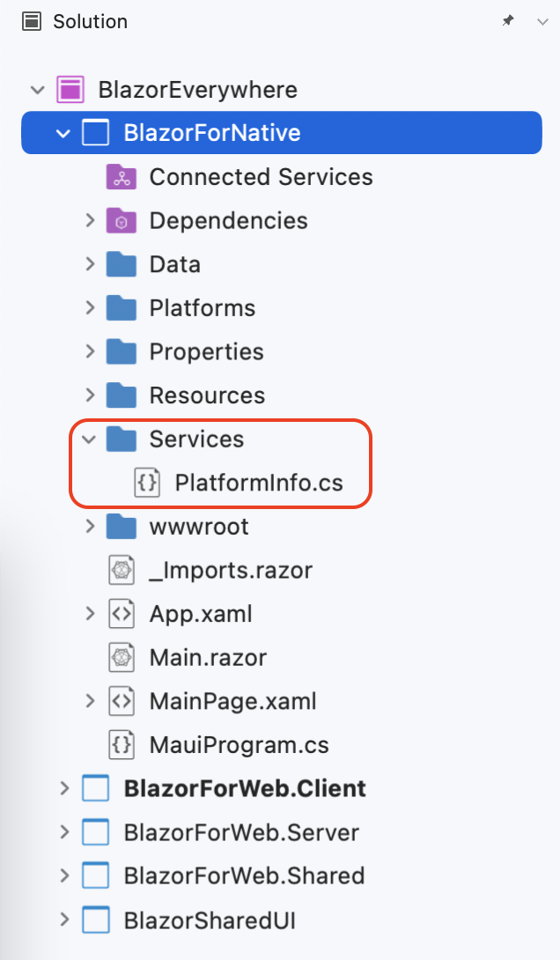Select the BlazorEverywhere solution label
Image resolution: width=560 pixels, height=960 pixels.
pos(198,89)
